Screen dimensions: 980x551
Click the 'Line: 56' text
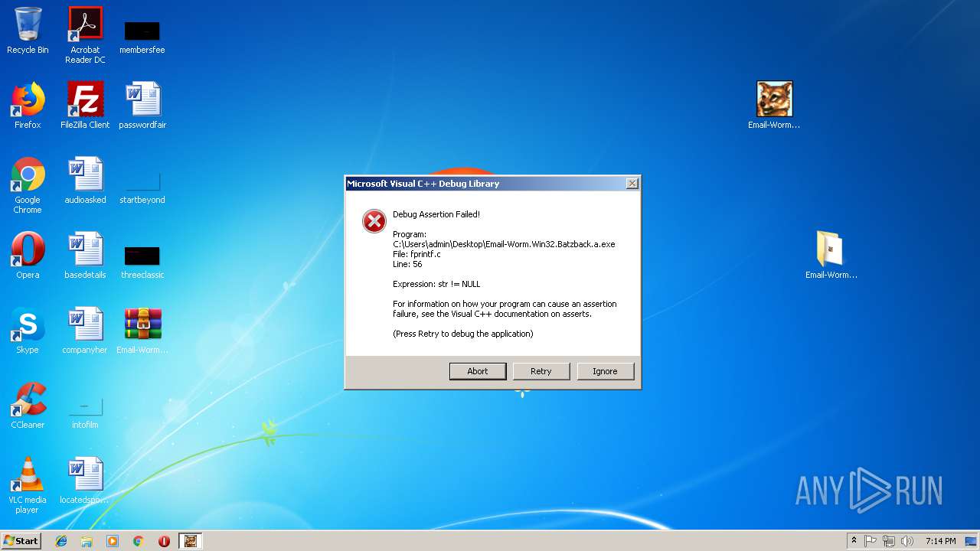(x=407, y=264)
